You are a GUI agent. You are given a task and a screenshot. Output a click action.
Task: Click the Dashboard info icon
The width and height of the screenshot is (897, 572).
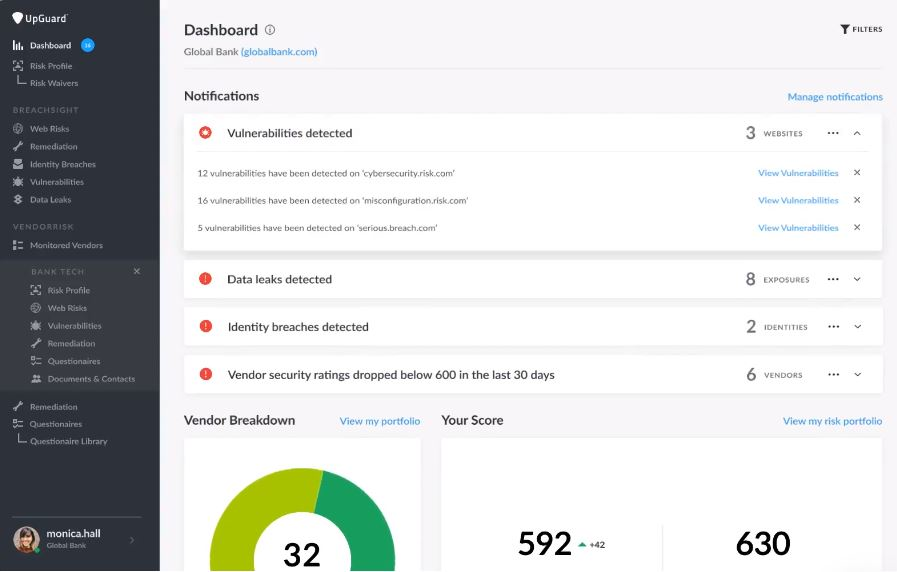(x=270, y=30)
